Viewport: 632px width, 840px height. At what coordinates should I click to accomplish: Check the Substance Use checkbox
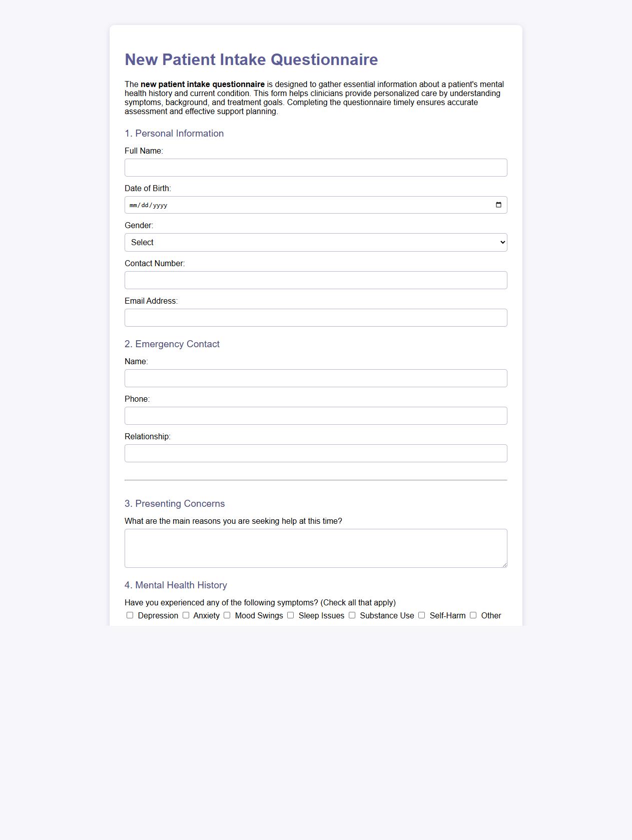[x=351, y=615]
